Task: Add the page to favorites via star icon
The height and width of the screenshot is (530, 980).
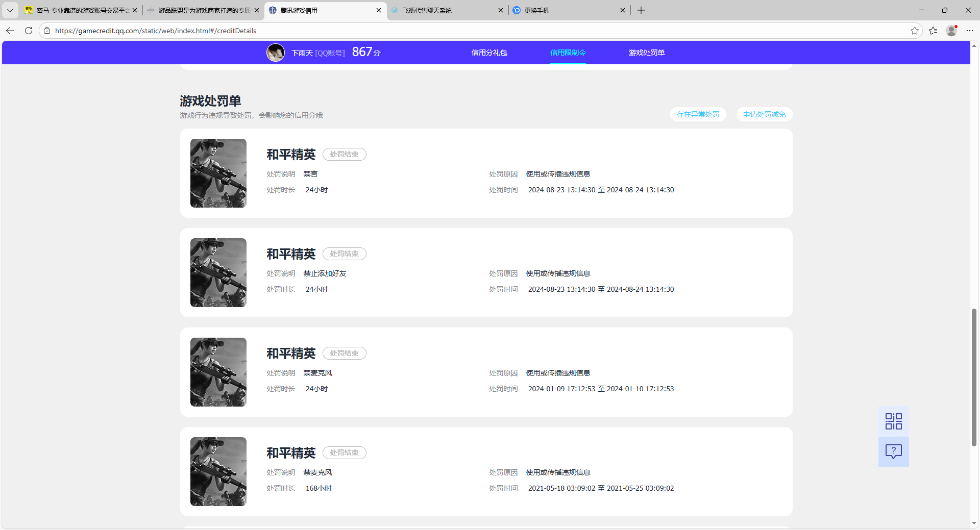Action: point(915,31)
